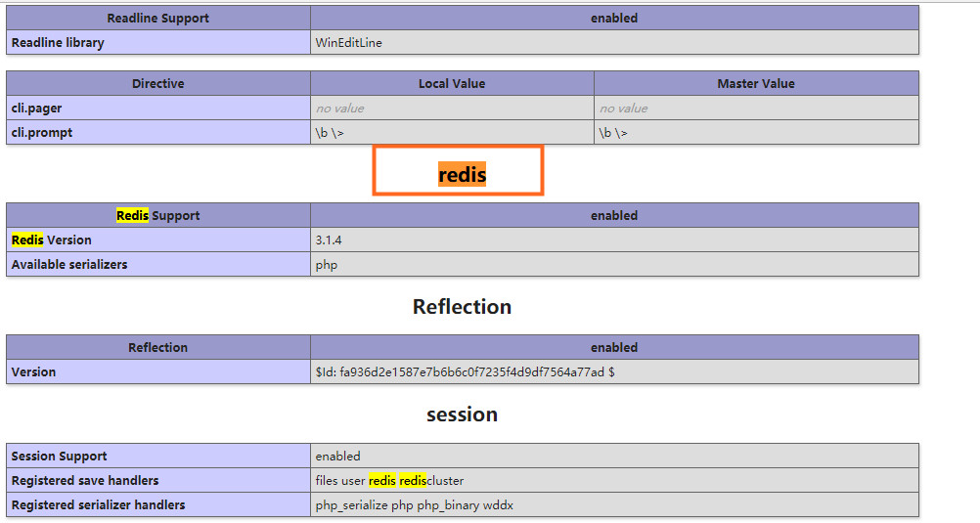Click the 3.1.4 version value
Viewport: 980px width, 523px height.
[x=327, y=240]
